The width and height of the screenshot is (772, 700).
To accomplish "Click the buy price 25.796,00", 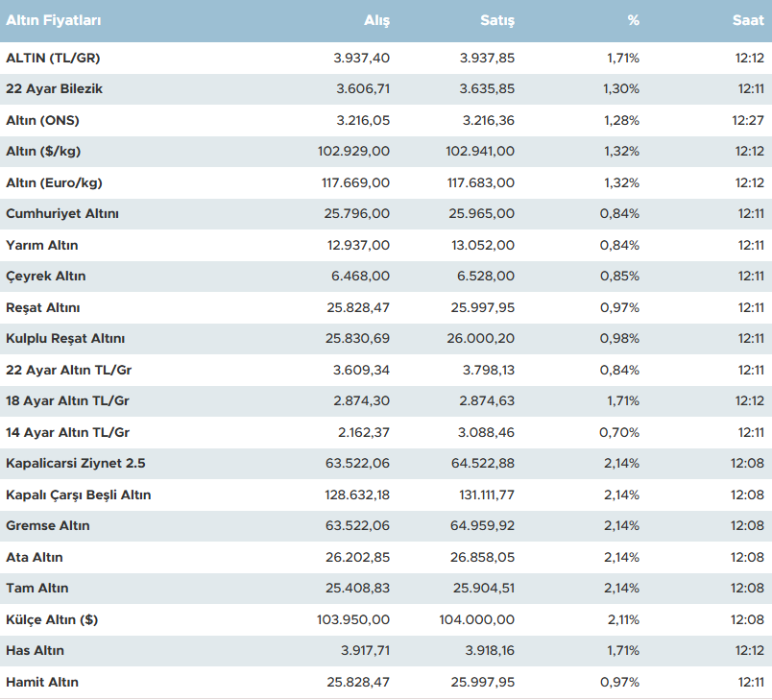I will 356,214.
